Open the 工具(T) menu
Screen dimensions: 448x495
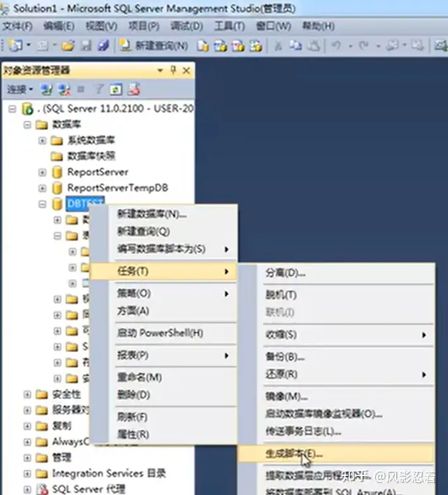[x=230, y=26]
